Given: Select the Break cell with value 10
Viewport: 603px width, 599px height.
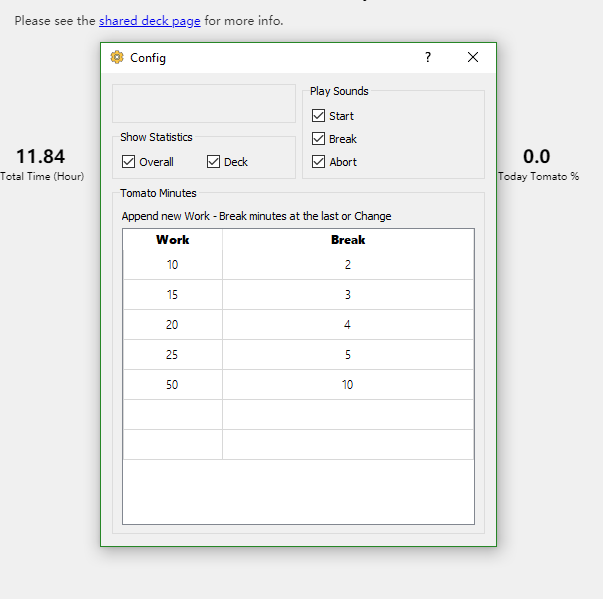Looking at the screenshot, I should [348, 385].
